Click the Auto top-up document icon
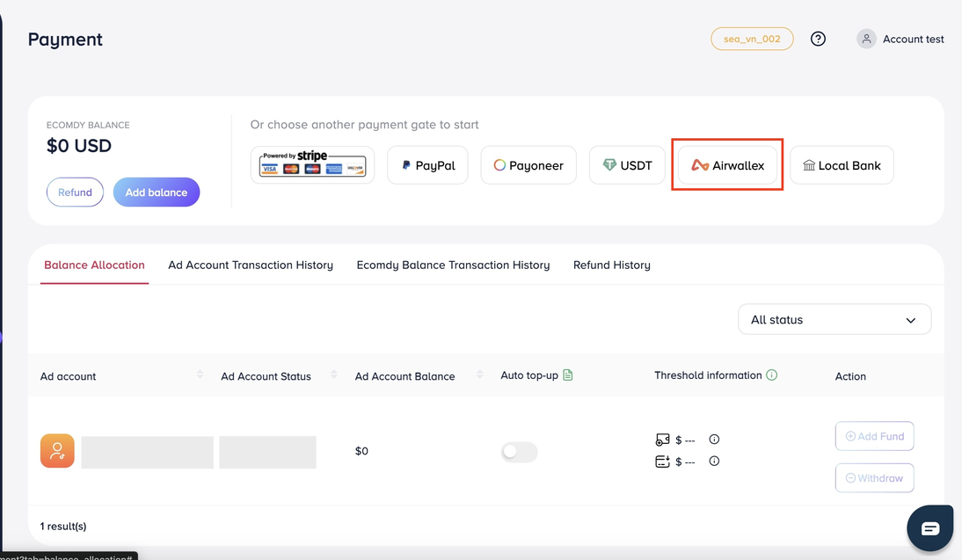Image resolution: width=962 pixels, height=560 pixels. pos(568,375)
